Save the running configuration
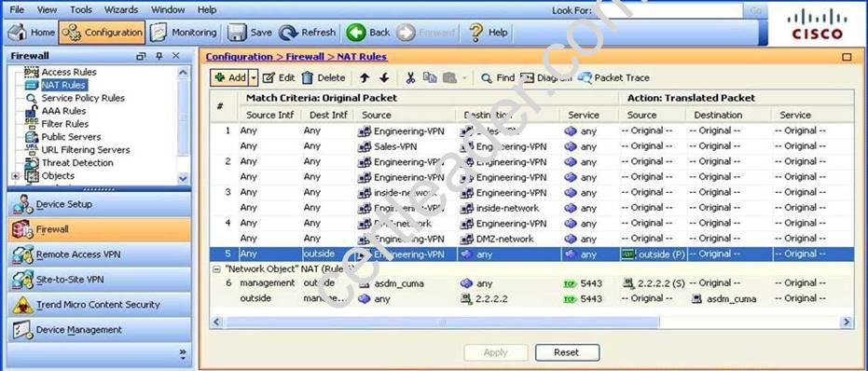868x371 pixels. [250, 33]
